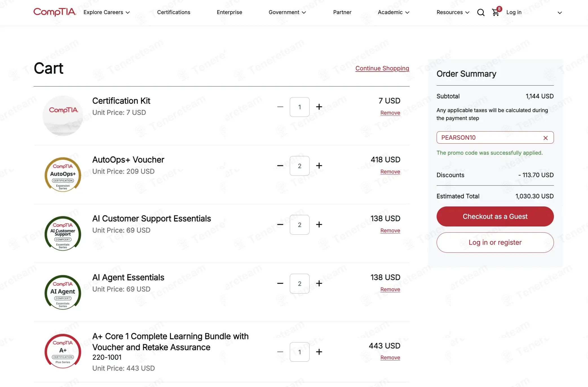The width and height of the screenshot is (588, 387).
Task: Click the CompTIA logo in header
Action: pos(55,12)
